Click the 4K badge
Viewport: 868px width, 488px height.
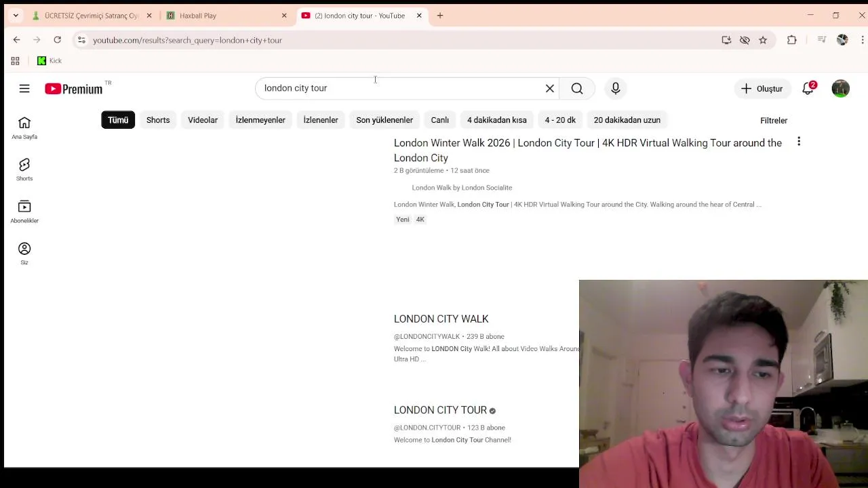tap(420, 220)
